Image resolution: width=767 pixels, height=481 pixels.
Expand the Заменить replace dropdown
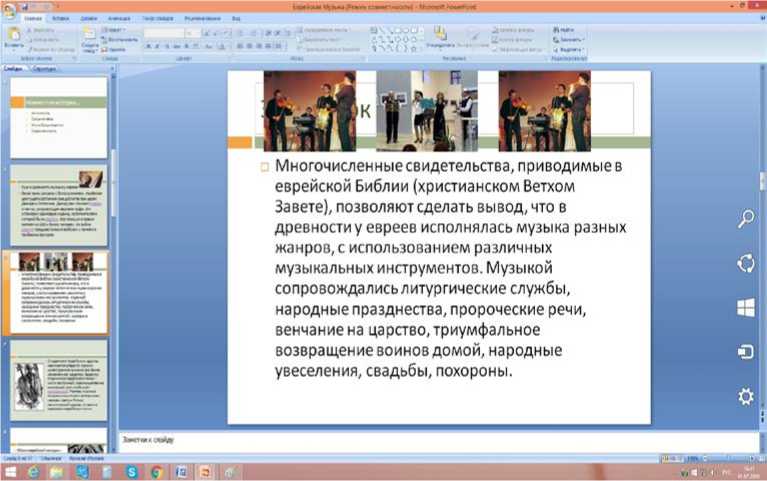(568, 40)
